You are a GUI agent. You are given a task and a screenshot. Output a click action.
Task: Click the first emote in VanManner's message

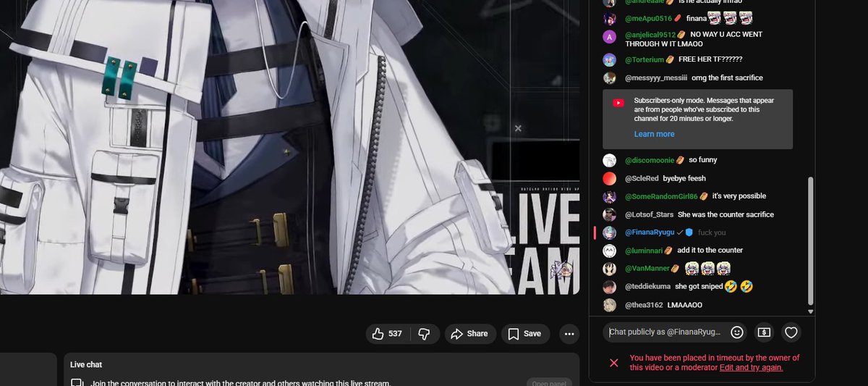[x=692, y=269]
